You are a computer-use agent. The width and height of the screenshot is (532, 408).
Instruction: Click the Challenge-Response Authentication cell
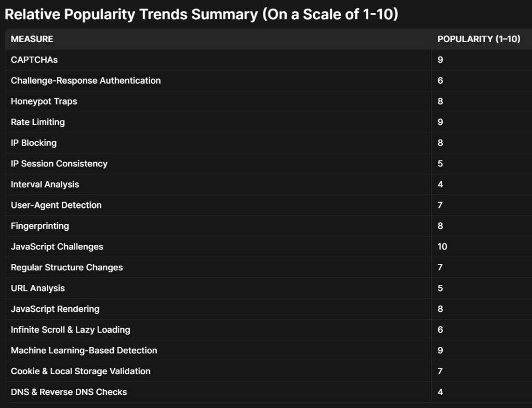(x=86, y=81)
